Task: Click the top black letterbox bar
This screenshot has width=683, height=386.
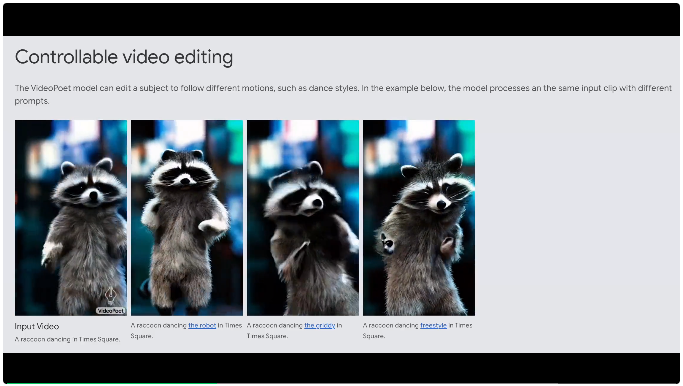Action: (342, 20)
